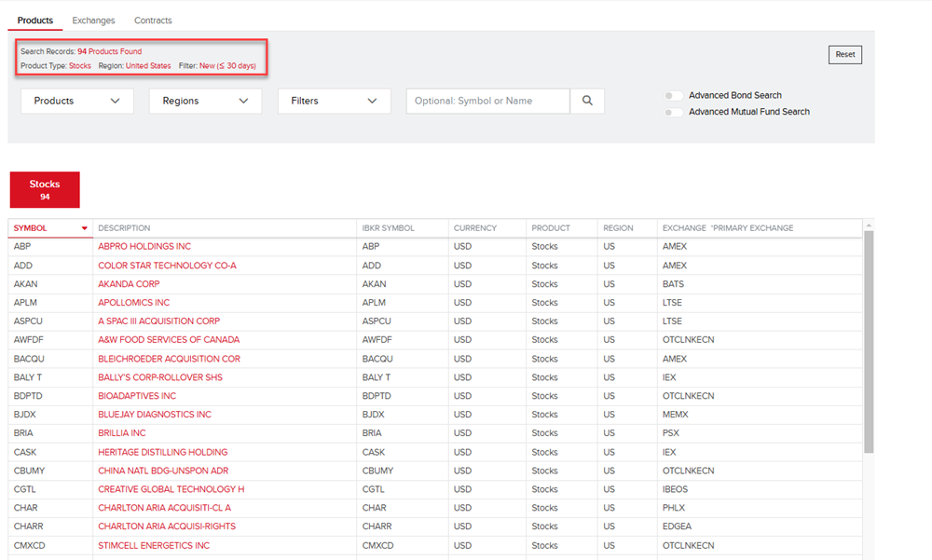Open A&W FOOD SERVICES OF CANADA link

(169, 340)
